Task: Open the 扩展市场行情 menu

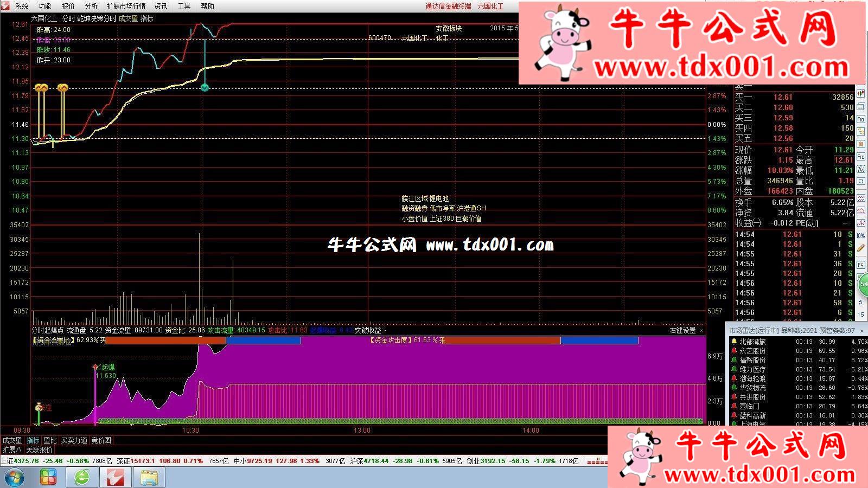Action: pyautogui.click(x=126, y=6)
